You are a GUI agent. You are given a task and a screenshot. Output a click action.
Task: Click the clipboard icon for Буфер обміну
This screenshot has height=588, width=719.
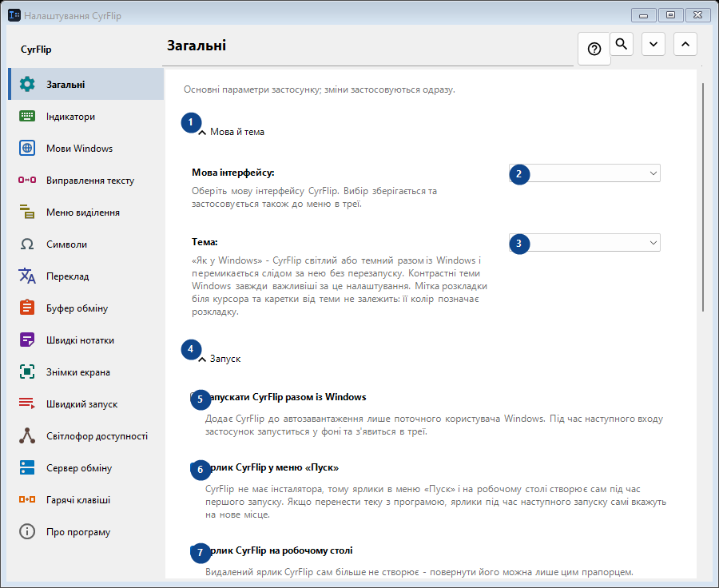point(27,308)
